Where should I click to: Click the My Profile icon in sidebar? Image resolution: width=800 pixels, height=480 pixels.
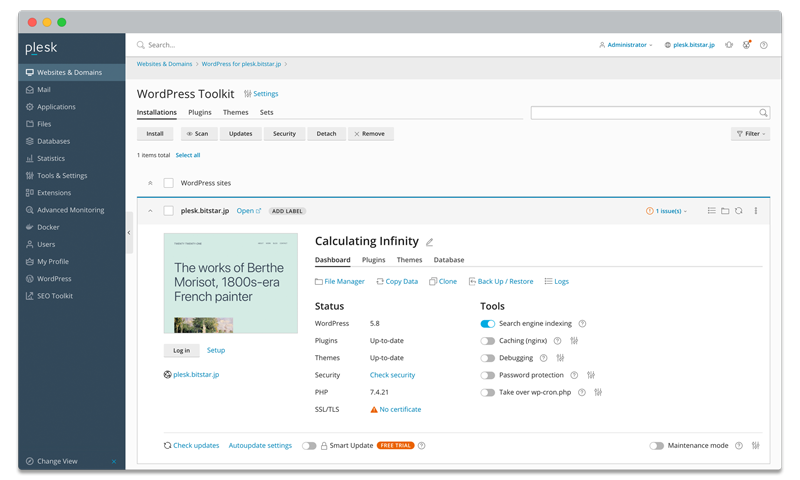pos(30,262)
